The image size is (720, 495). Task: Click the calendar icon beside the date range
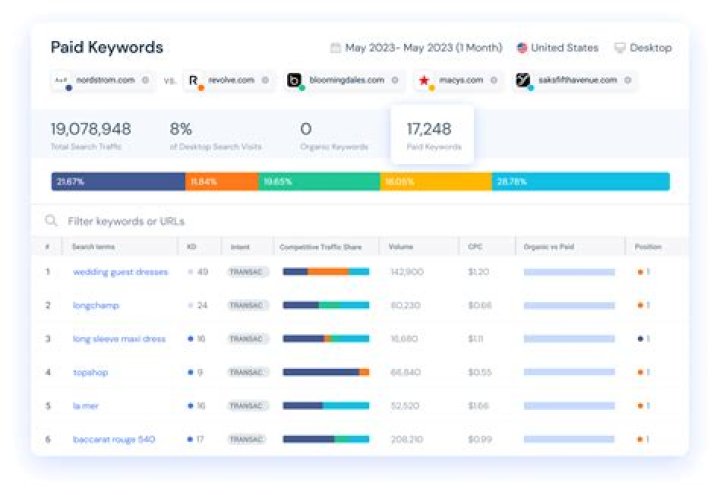click(336, 48)
